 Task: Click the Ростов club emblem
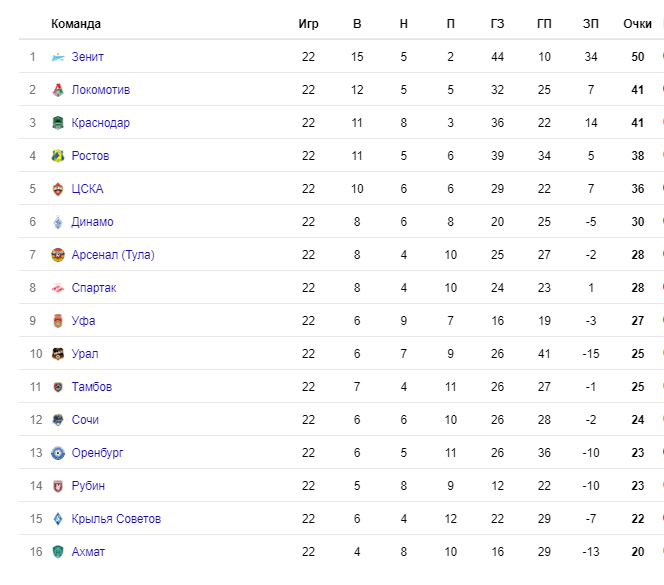[58, 156]
